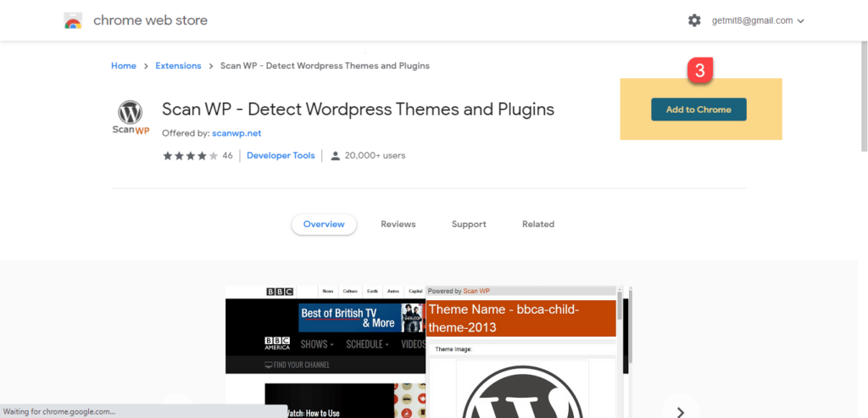The width and height of the screenshot is (868, 418).
Task: Click the 46 ratings count
Action: tap(227, 156)
